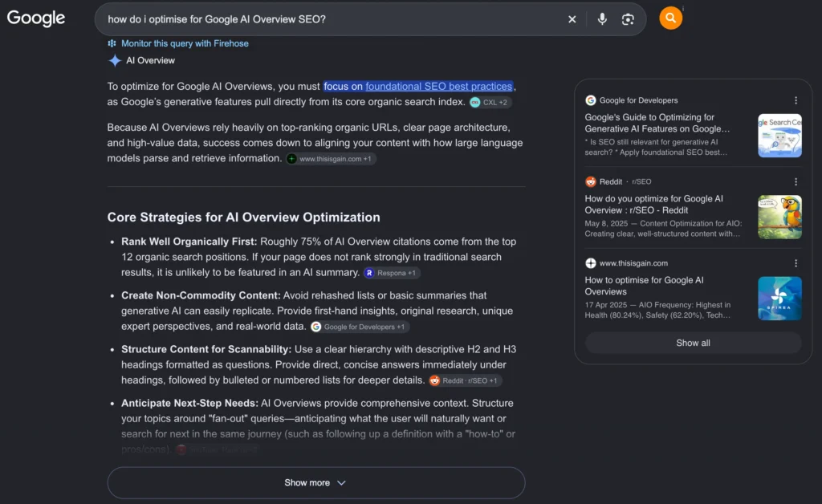Expand the overview with Show more

[x=316, y=482]
